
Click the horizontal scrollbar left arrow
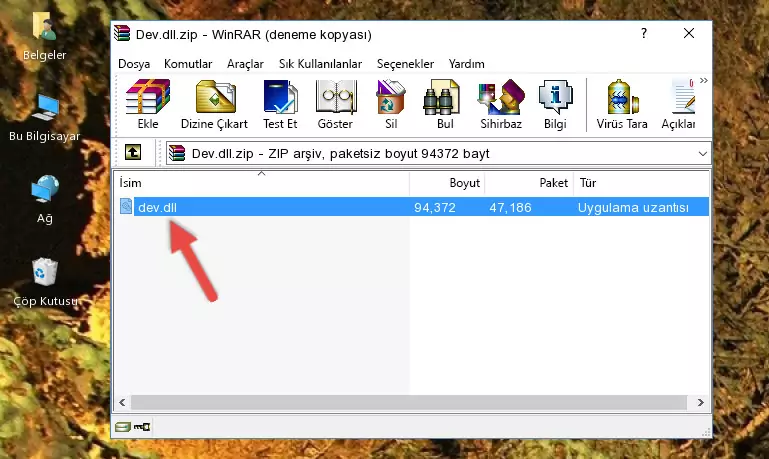[x=122, y=403]
